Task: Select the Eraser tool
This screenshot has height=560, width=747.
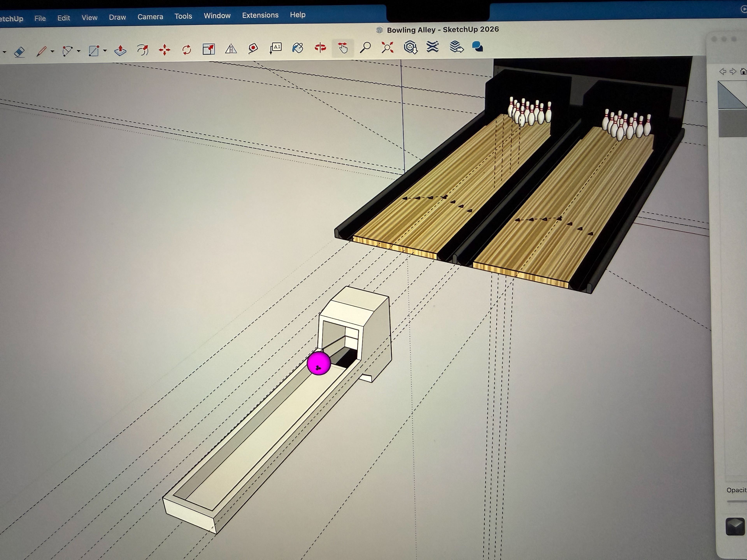Action: 20,52
